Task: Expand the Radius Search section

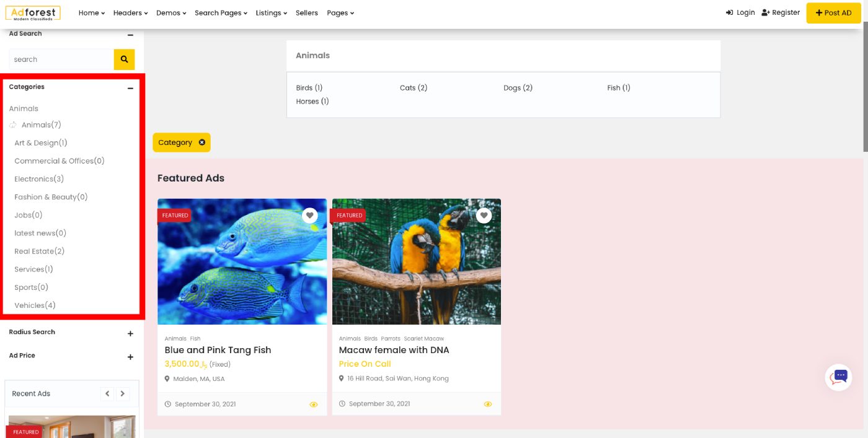Action: click(x=130, y=333)
